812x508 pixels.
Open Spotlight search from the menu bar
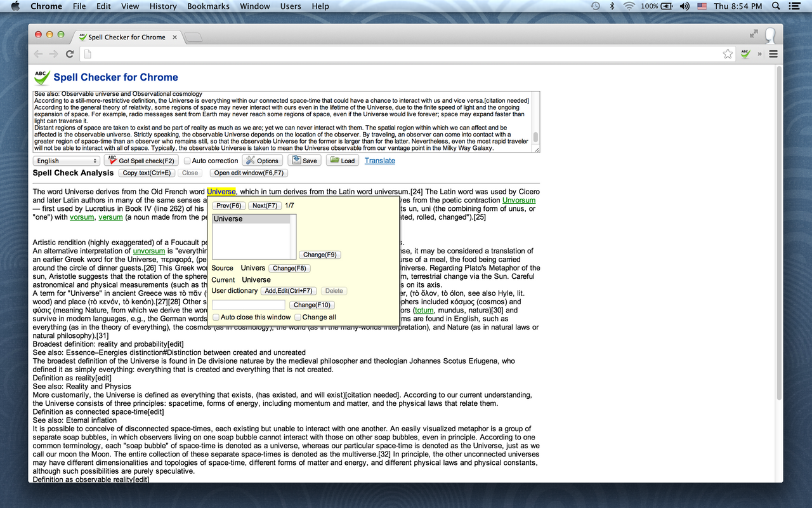(775, 6)
